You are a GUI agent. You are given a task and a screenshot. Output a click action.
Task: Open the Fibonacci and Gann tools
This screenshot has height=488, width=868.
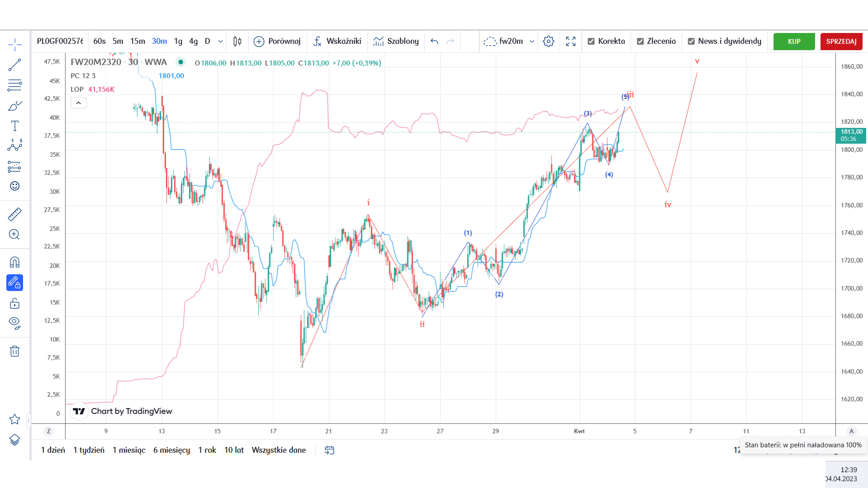click(x=14, y=85)
